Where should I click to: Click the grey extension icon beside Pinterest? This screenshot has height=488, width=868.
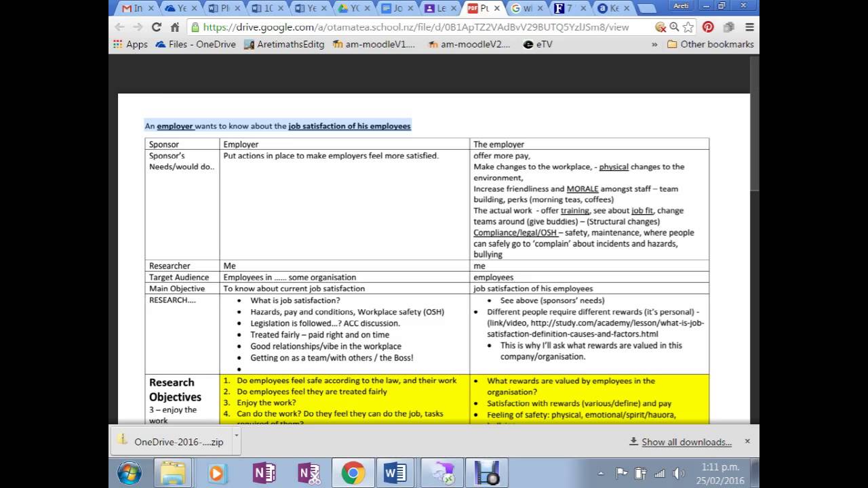[729, 27]
